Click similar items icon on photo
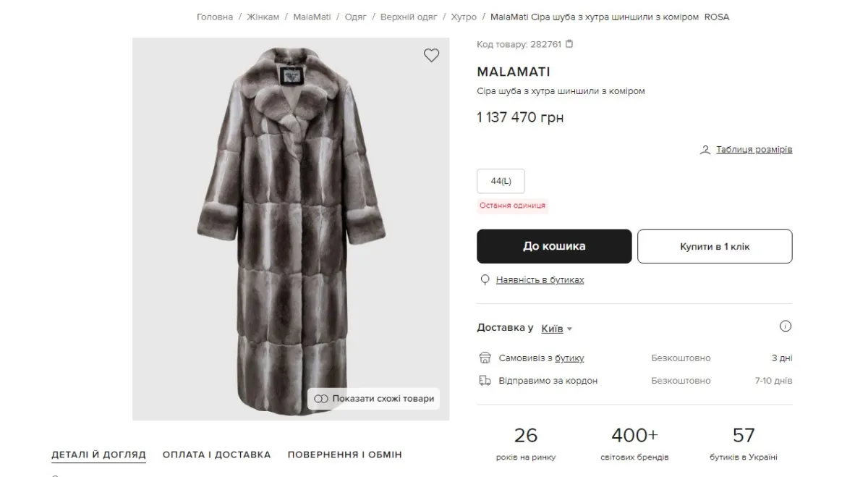 coord(321,399)
